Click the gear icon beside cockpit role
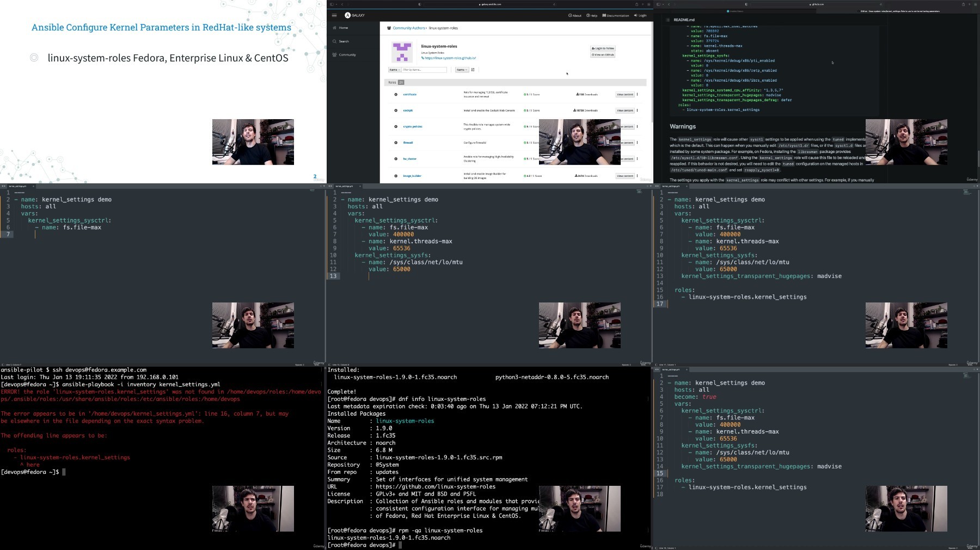The image size is (980, 550). click(396, 110)
